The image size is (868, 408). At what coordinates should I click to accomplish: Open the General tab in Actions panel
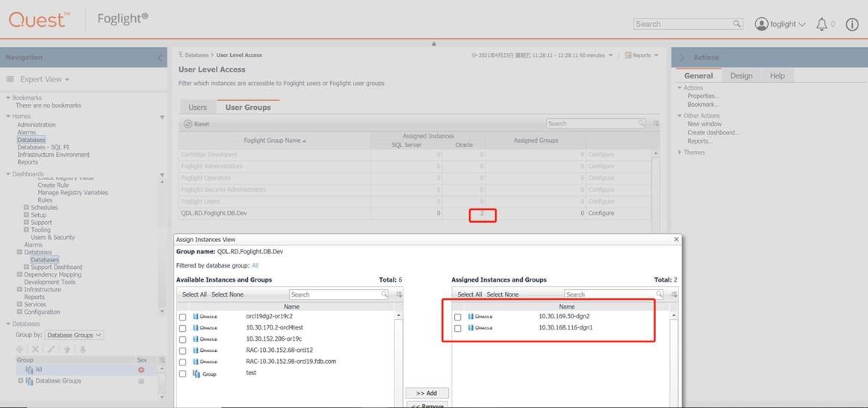698,75
